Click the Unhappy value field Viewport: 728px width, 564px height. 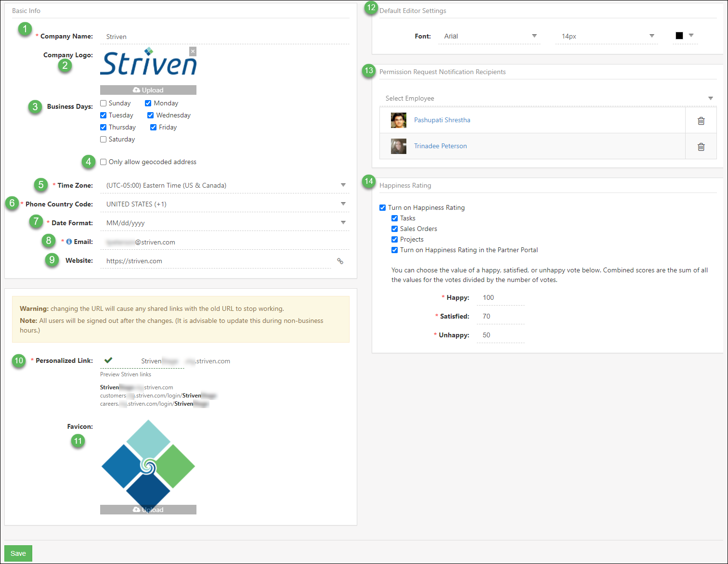501,335
